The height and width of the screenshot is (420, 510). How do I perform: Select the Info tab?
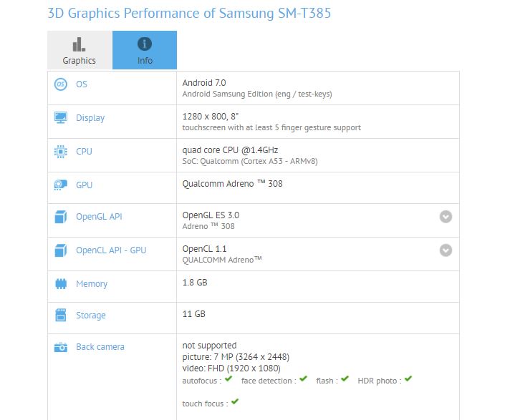pyautogui.click(x=145, y=50)
